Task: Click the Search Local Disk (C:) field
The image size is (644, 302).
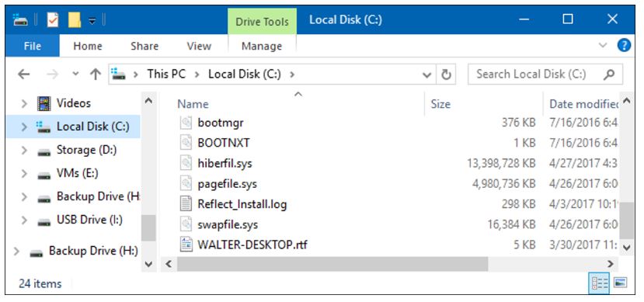Action: [545, 75]
